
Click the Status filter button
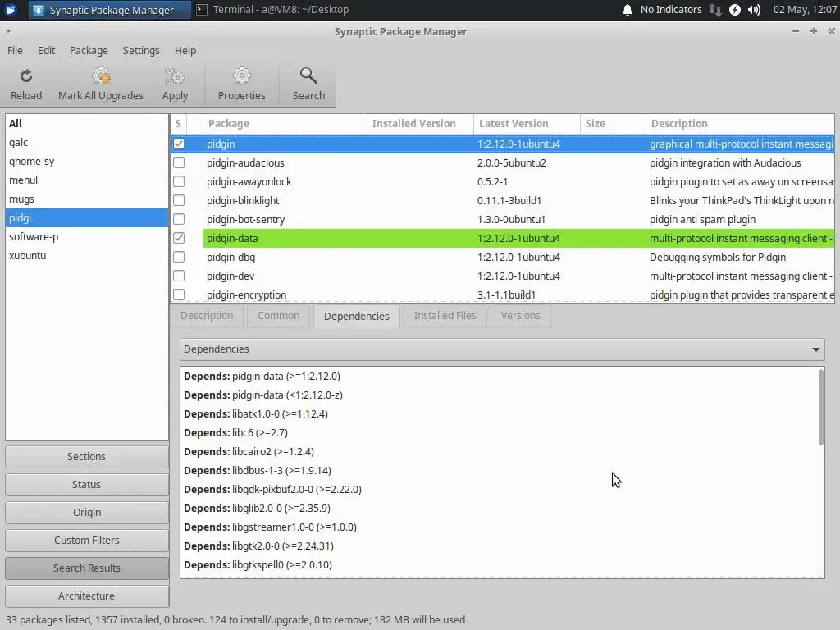coord(87,484)
